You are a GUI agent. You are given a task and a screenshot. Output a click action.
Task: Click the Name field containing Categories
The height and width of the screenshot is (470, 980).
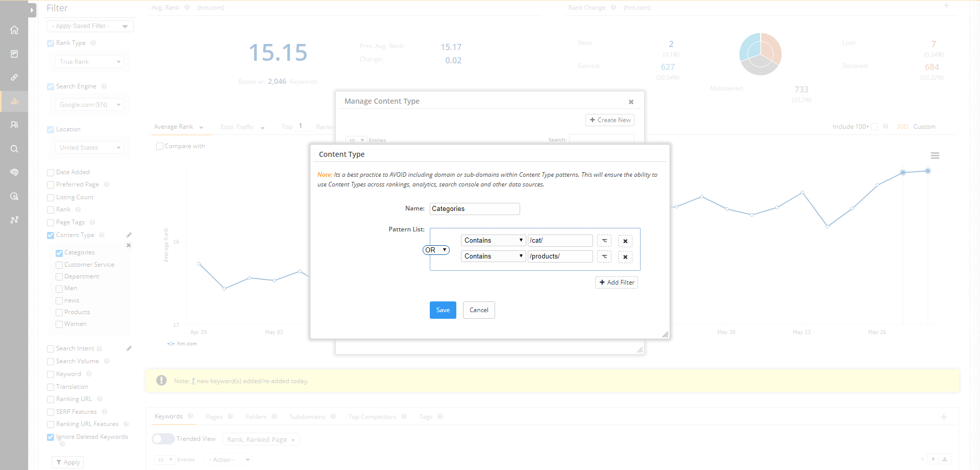[475, 209]
